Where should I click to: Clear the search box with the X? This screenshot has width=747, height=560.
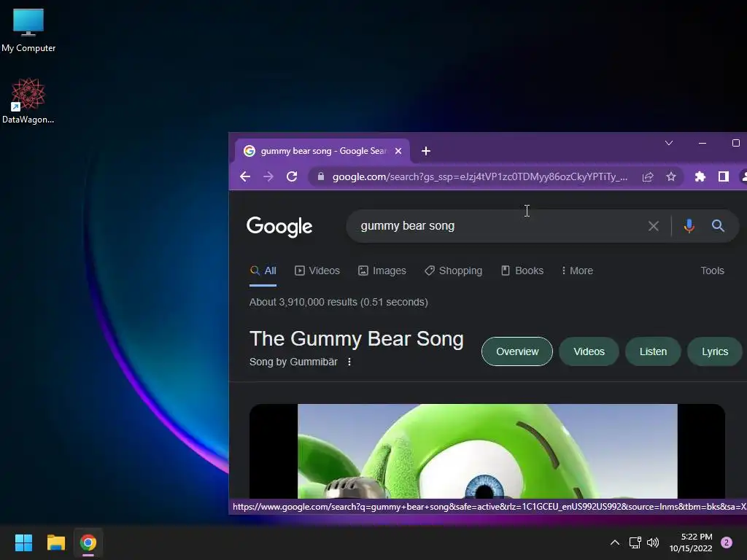coord(654,226)
